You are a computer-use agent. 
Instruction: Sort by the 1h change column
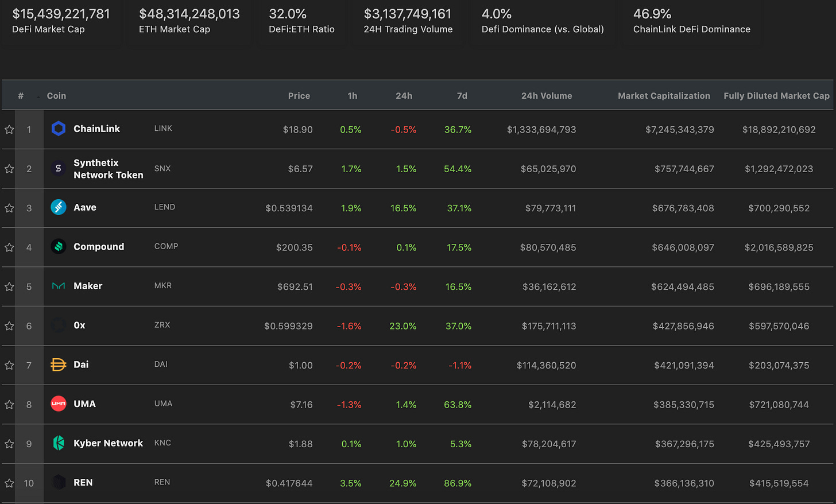pos(353,96)
